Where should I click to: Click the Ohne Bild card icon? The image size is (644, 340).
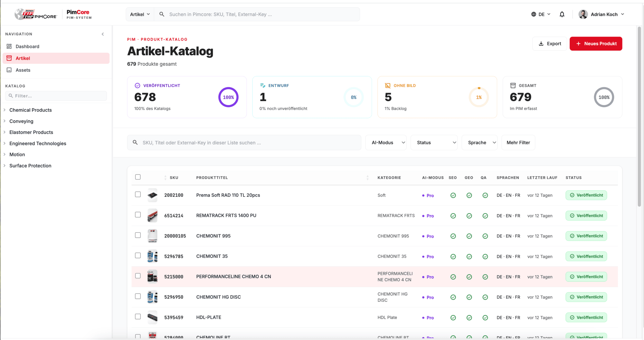[388, 86]
